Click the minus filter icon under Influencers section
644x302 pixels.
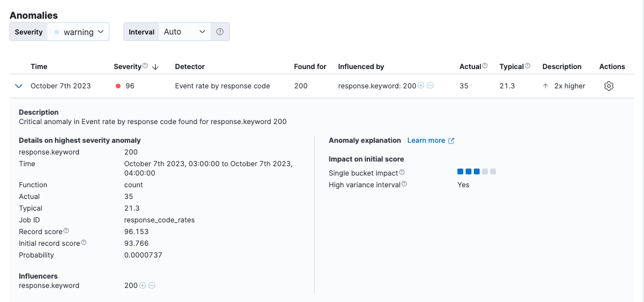[x=152, y=286]
